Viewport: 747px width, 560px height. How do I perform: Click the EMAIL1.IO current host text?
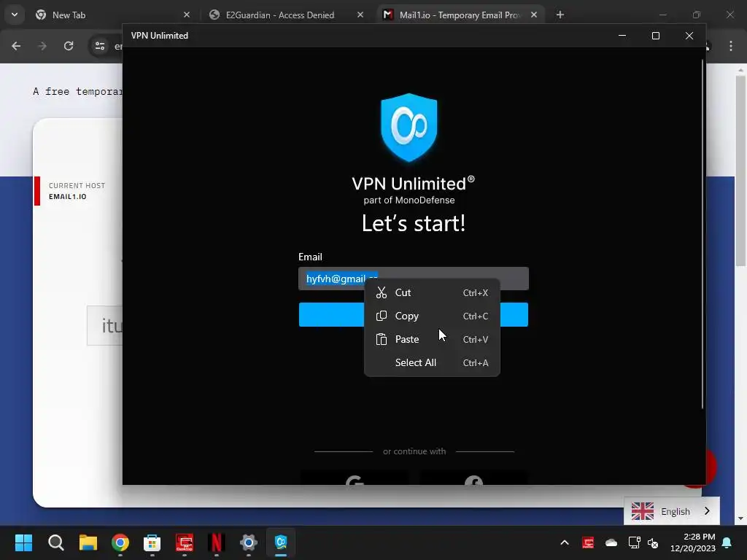tap(68, 197)
